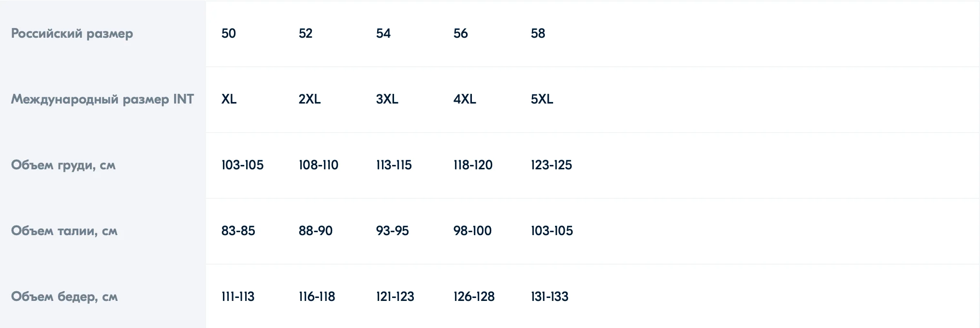Click the 3XL international size

[x=387, y=99]
